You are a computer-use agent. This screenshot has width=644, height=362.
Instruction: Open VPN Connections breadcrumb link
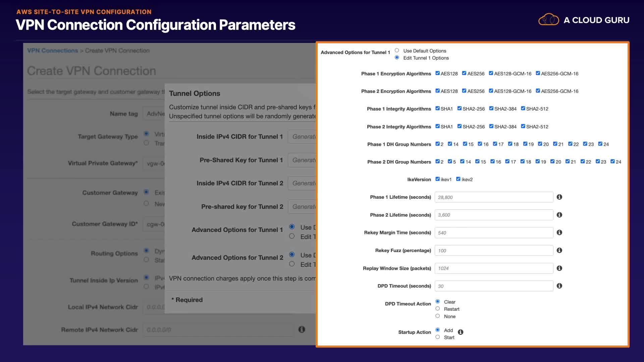[x=52, y=51]
